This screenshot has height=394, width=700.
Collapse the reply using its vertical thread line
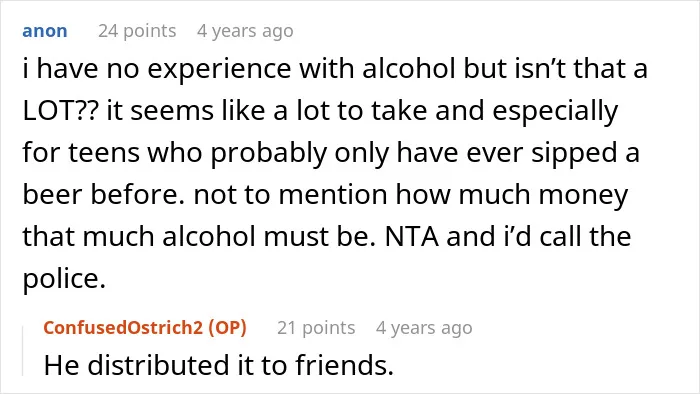point(23,351)
